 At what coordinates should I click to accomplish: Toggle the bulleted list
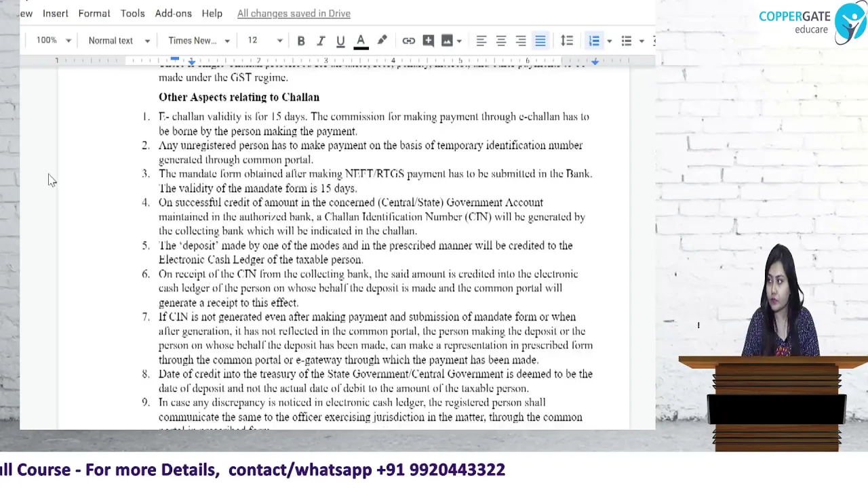[627, 41]
